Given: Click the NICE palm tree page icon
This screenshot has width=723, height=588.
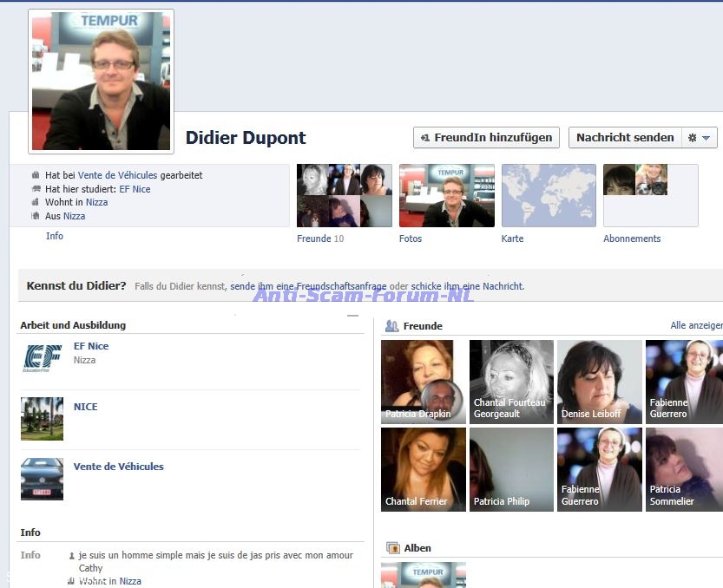Looking at the screenshot, I should [42, 419].
